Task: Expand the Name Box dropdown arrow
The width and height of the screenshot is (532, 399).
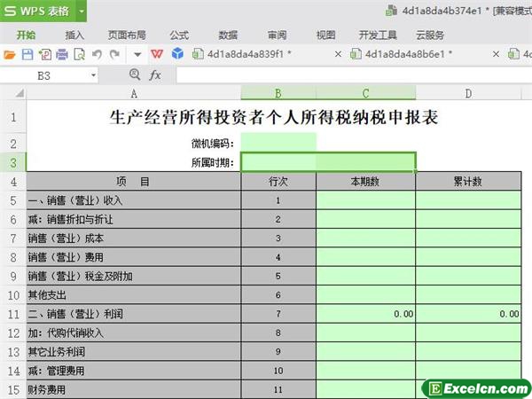Action: click(x=93, y=75)
